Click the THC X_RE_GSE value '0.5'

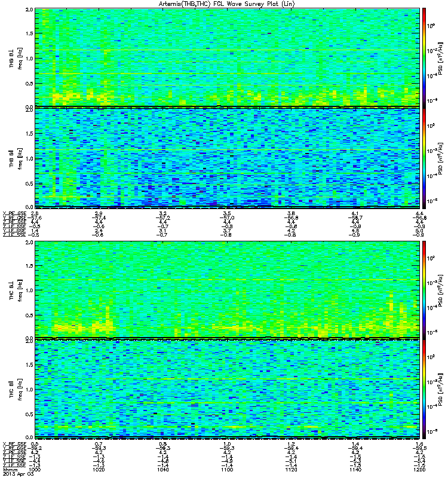point(35,444)
